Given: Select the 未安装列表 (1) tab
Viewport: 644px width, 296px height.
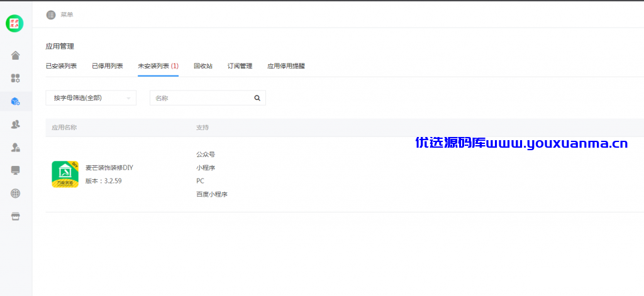Looking at the screenshot, I should point(158,66).
